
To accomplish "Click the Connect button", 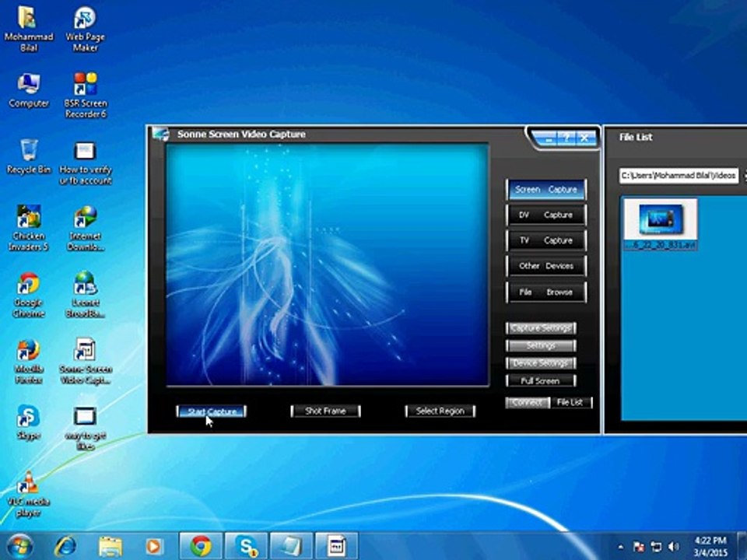I will click(528, 402).
